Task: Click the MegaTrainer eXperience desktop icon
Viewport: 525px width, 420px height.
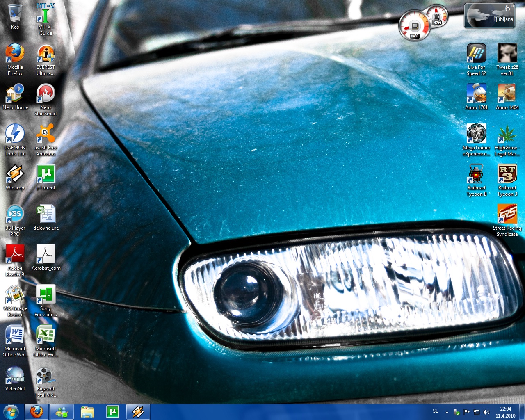Action: (x=477, y=140)
